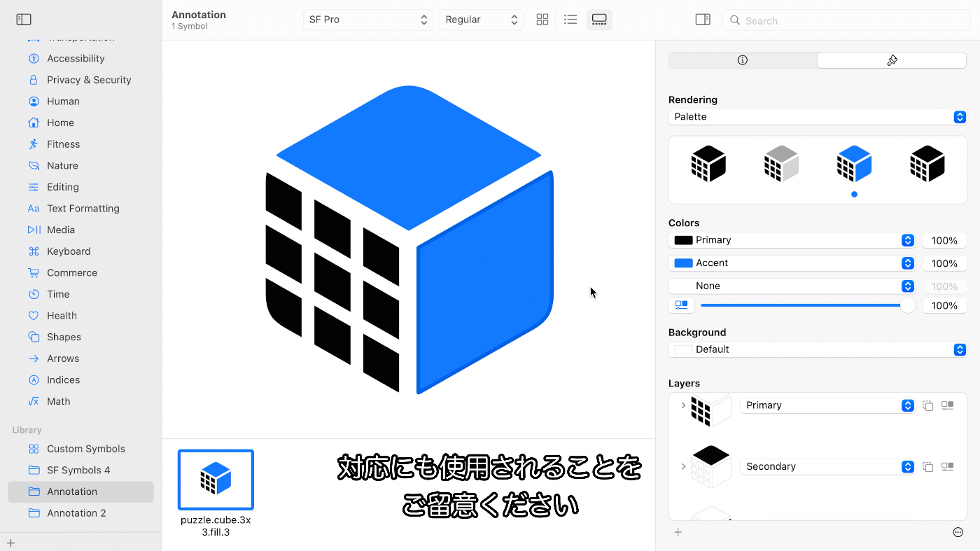Image resolution: width=980 pixels, height=551 pixels.
Task: Open the None color dropdown
Action: coord(792,286)
